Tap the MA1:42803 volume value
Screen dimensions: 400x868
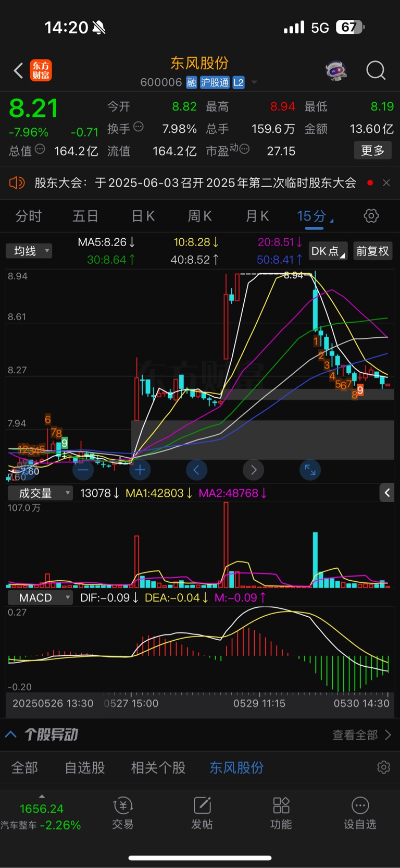(159, 493)
